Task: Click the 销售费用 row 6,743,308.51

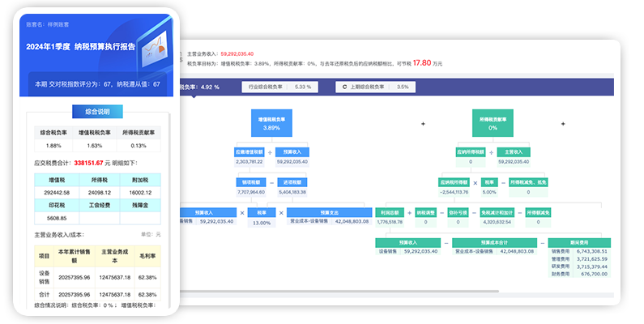Action: [x=579, y=251]
